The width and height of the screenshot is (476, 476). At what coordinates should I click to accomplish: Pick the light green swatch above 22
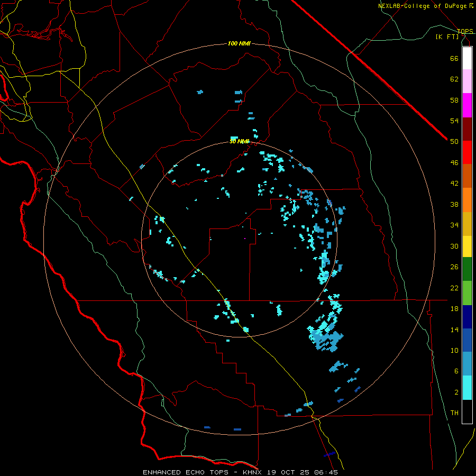pos(467,293)
